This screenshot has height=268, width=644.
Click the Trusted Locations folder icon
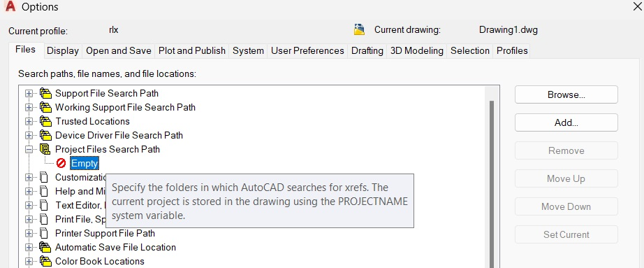click(45, 122)
